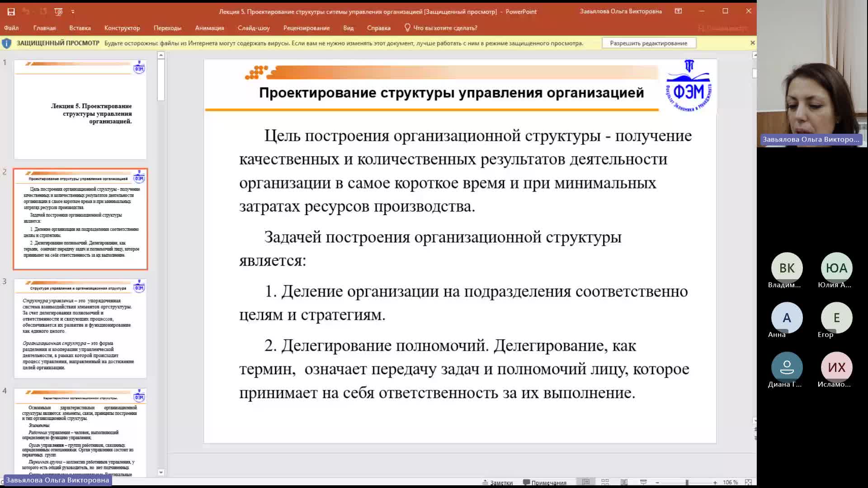Select slide 4 thumbnail 'Характеристики'
This screenshot has height=488, width=868.
(80, 432)
